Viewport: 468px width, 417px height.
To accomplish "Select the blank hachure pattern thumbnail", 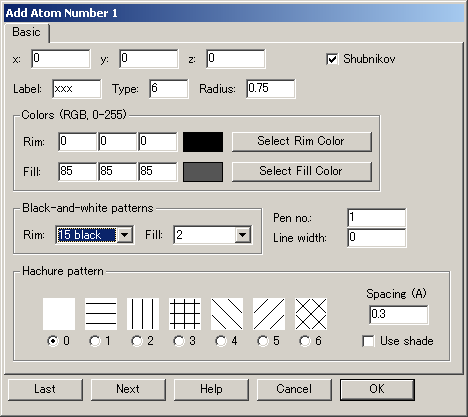I will [x=59, y=314].
